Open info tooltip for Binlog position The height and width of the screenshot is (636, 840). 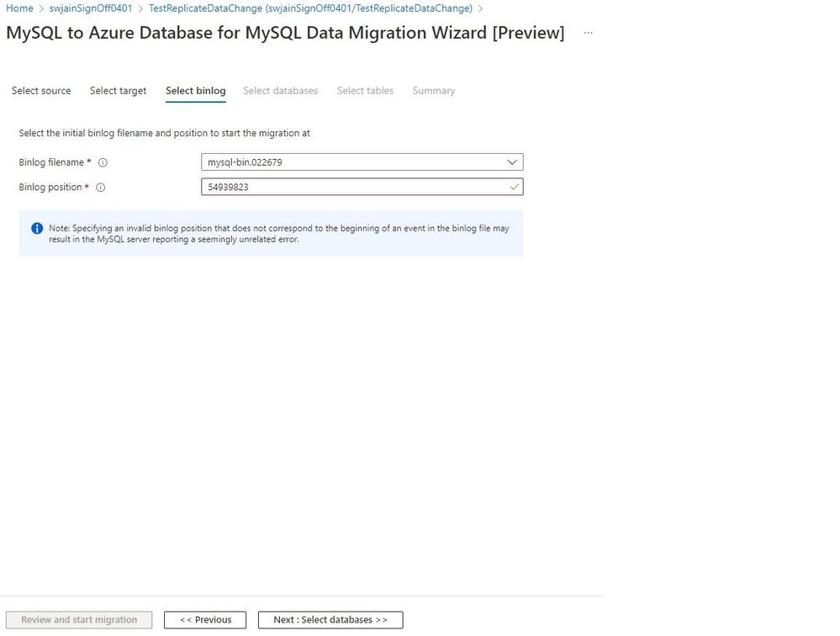[x=101, y=188]
